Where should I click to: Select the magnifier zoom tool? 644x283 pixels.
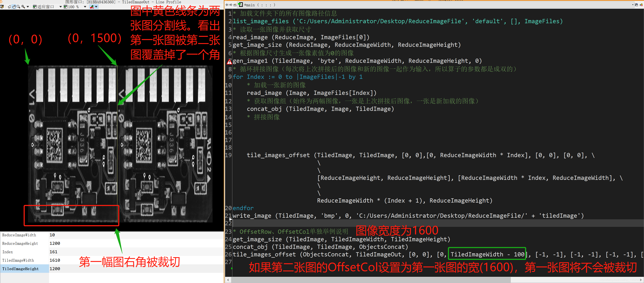tap(18, 7)
